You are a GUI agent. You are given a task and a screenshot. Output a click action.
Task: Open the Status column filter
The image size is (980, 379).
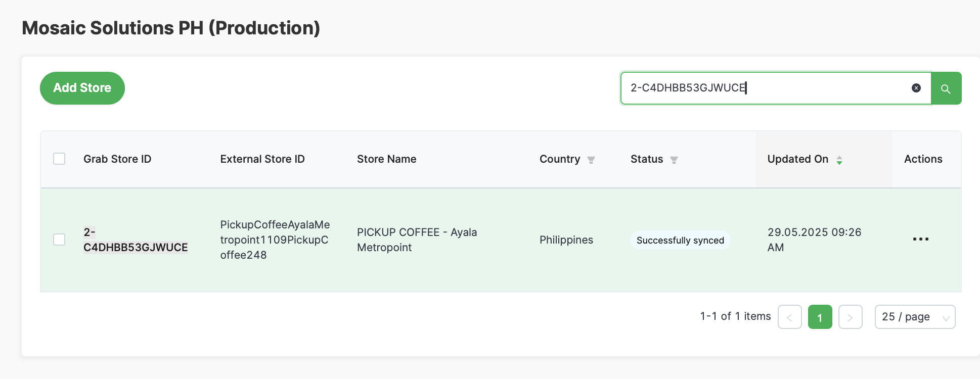point(674,160)
